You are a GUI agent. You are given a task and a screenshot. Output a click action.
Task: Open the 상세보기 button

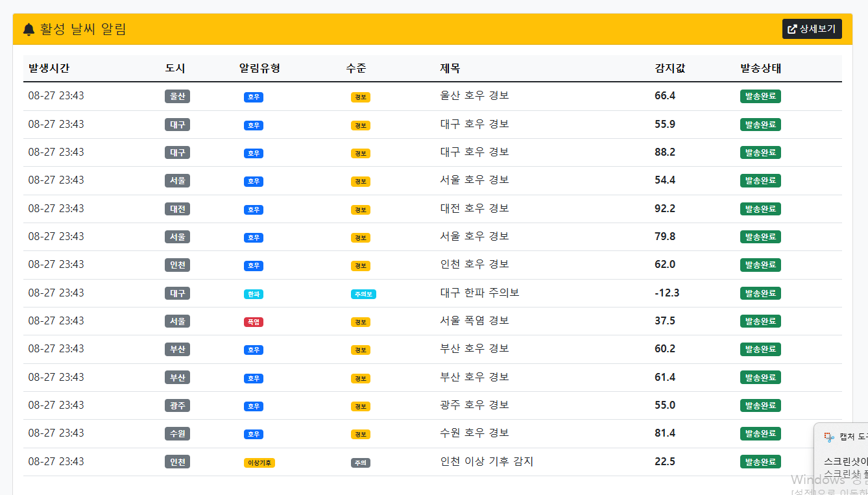(x=812, y=29)
